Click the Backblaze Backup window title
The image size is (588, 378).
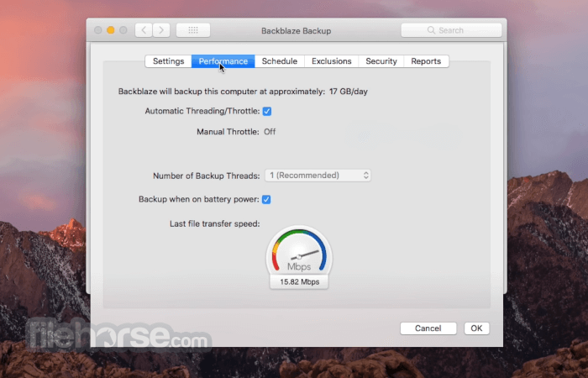tap(297, 31)
